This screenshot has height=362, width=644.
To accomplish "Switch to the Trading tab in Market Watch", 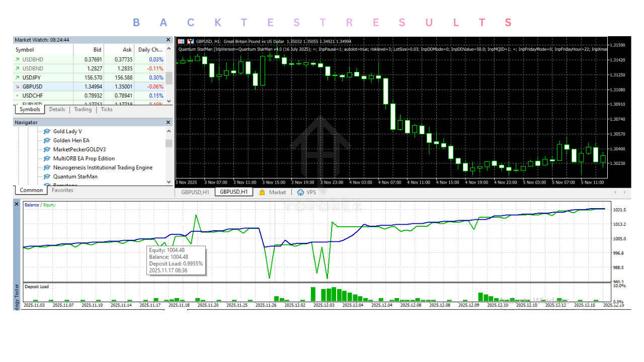I will (83, 110).
